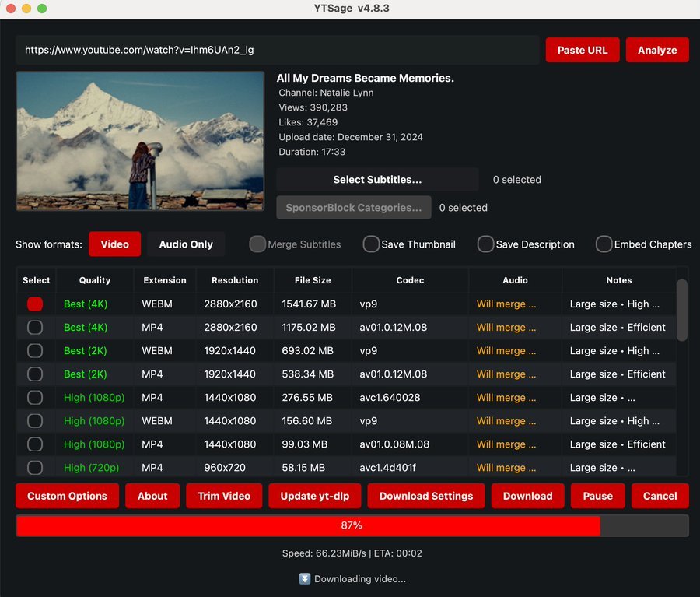Switch to the Audio Only format view
The image size is (700, 597).
click(185, 244)
